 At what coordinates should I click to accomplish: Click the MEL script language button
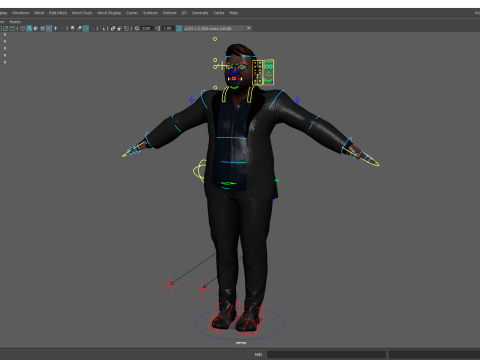coord(259,354)
